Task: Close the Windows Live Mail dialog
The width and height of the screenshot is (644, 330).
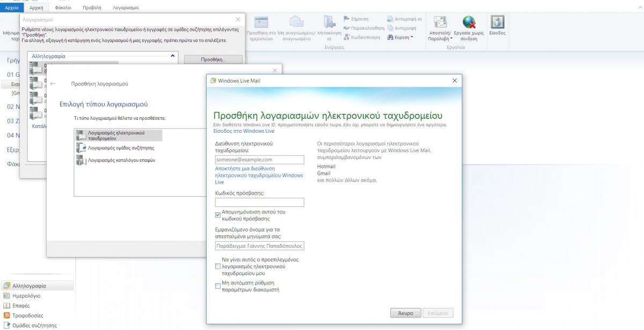Action: (x=455, y=81)
